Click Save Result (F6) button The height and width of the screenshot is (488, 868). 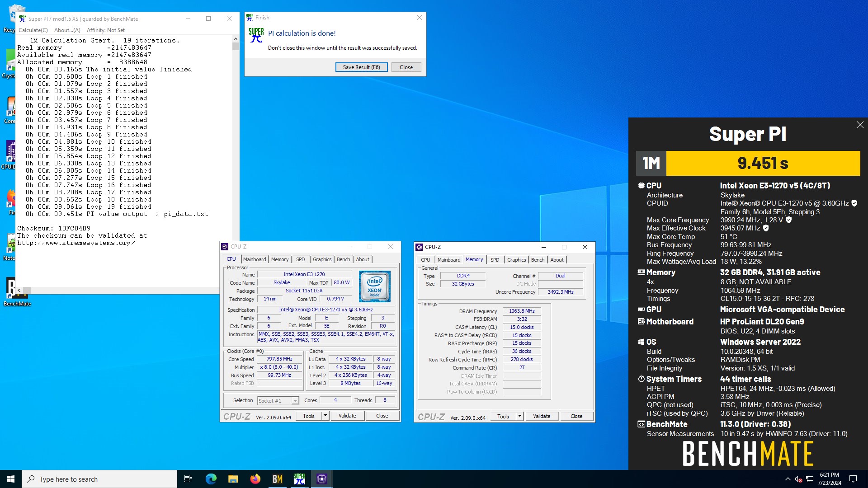[361, 67]
